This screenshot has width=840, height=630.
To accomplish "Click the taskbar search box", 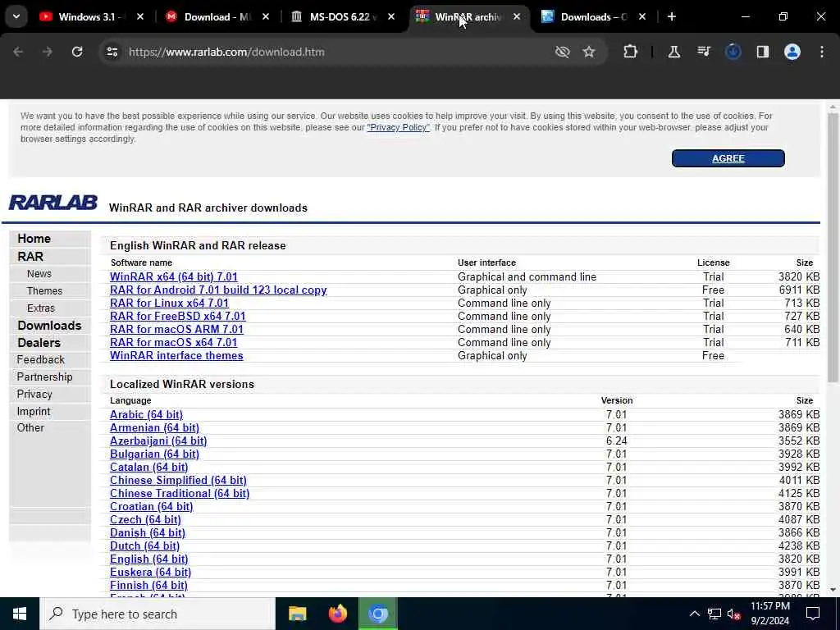I will 157,614.
